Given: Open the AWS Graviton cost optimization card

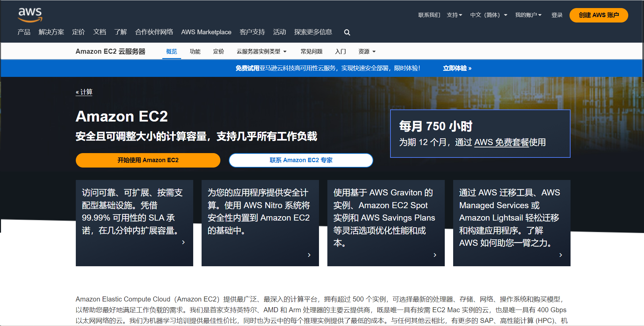Looking at the screenshot, I should click(x=386, y=223).
